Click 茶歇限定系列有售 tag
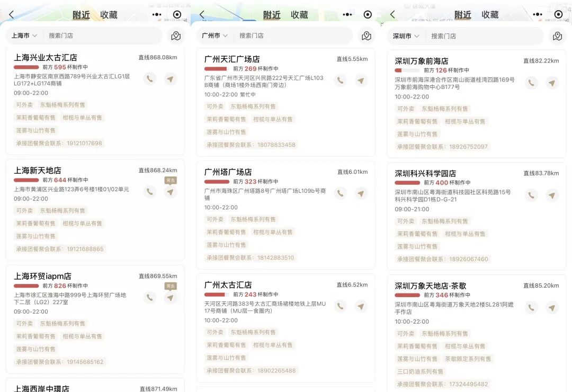Screen dimensions: 572x392 pos(468,359)
